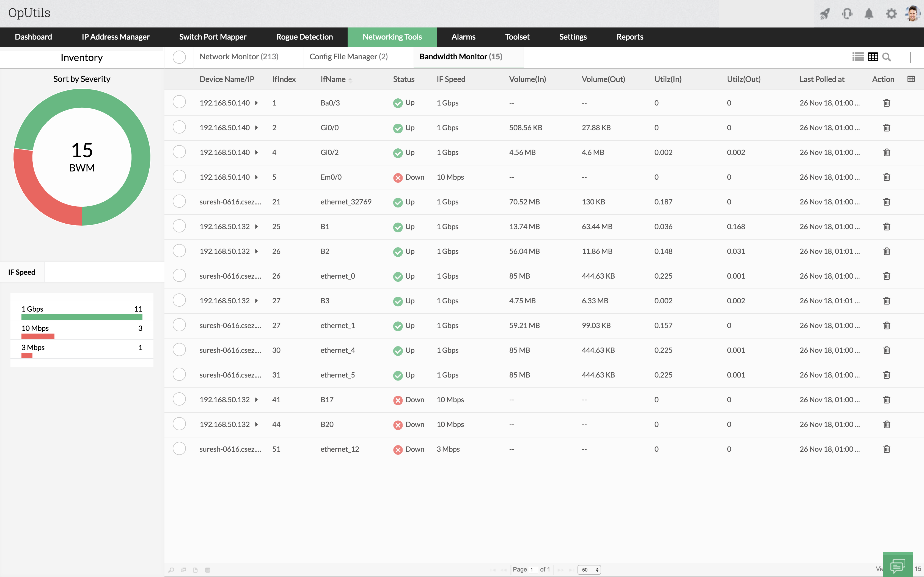Switch to Config File Manager tab
The image size is (924, 577).
pos(348,57)
